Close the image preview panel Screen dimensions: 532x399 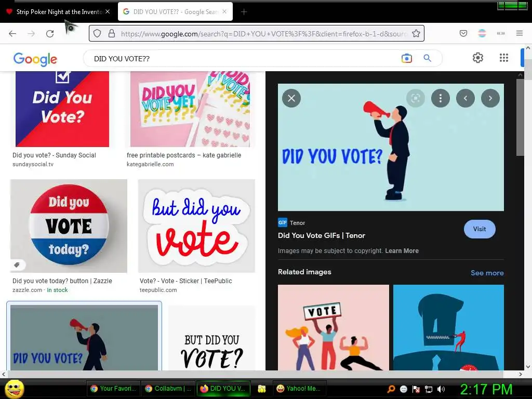(x=291, y=98)
